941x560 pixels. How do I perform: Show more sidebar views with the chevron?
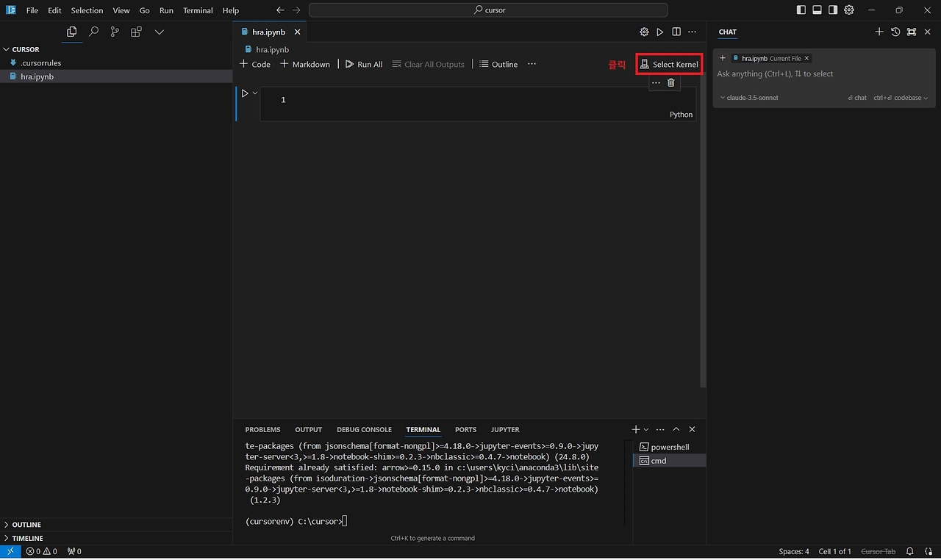pos(159,32)
